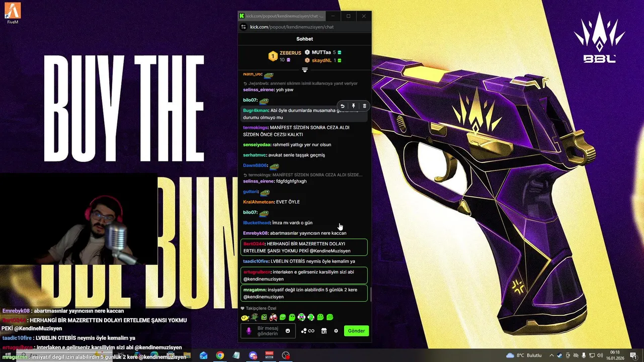
Task: Open the FiveM desktop shortcut
Action: click(x=13, y=13)
